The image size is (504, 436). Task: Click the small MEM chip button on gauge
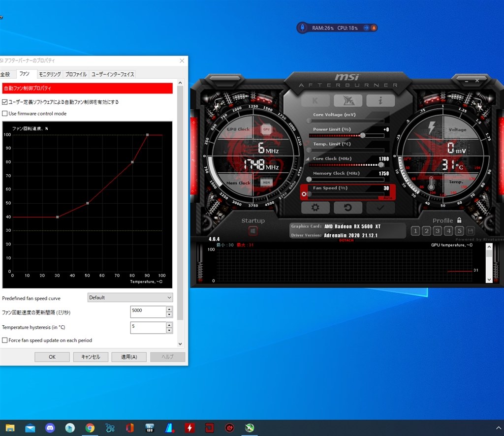pos(266,183)
